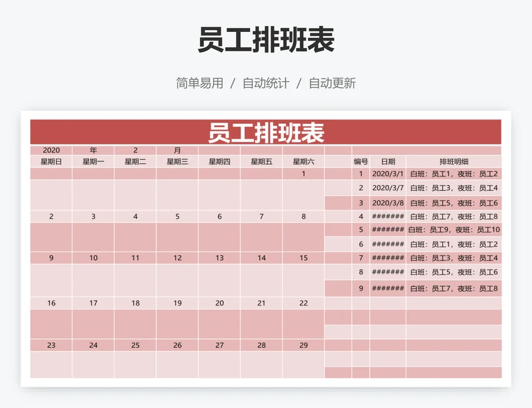The width and height of the screenshot is (532, 408).
Task: Select the ####### date cell in 编号 7 row
Action: pos(388,258)
